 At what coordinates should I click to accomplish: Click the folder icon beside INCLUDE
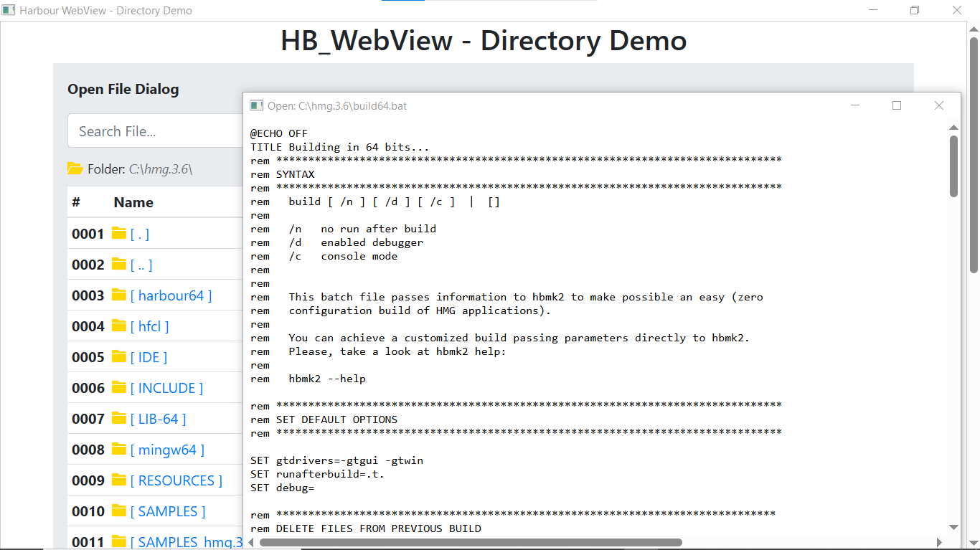118,387
